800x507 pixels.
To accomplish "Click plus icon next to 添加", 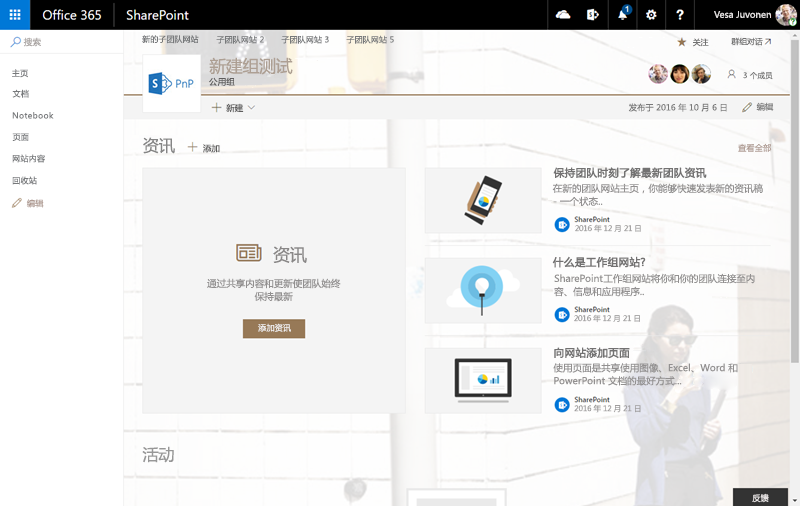I will pyautogui.click(x=192, y=147).
